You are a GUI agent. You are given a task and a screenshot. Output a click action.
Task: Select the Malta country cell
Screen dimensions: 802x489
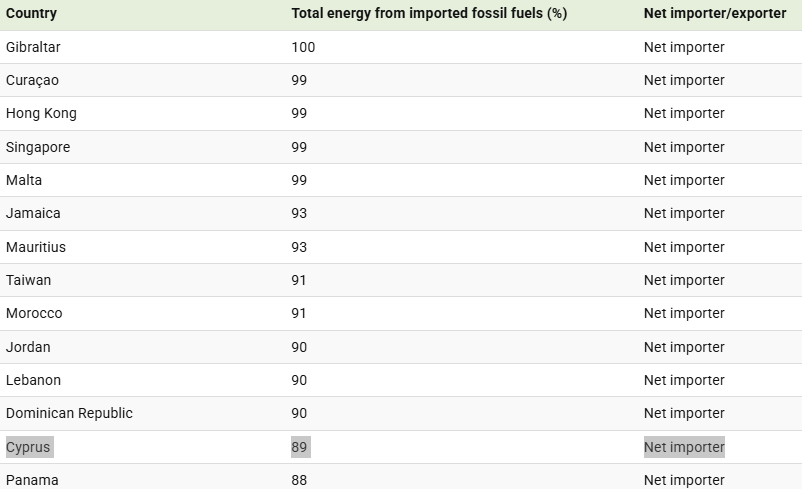click(24, 180)
